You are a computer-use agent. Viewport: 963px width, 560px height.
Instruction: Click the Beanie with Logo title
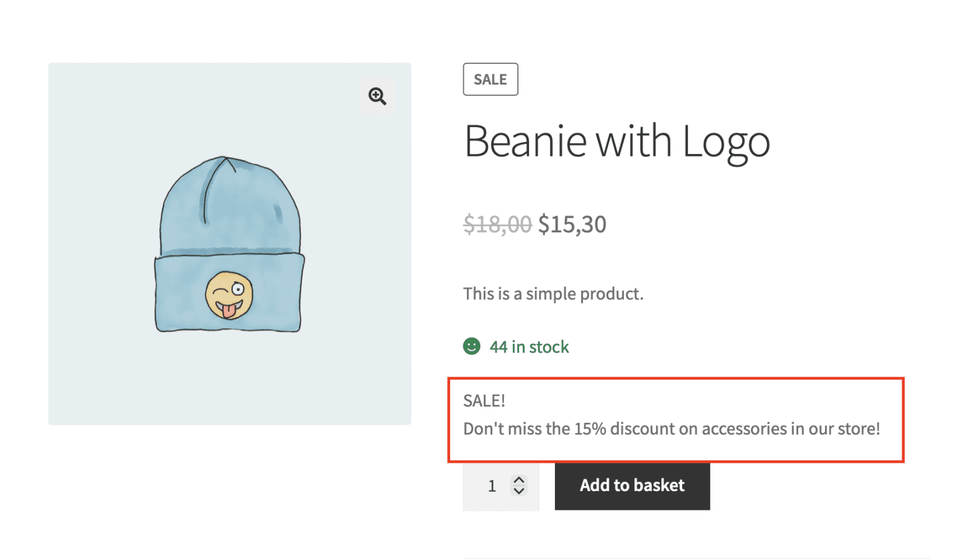[x=616, y=142]
